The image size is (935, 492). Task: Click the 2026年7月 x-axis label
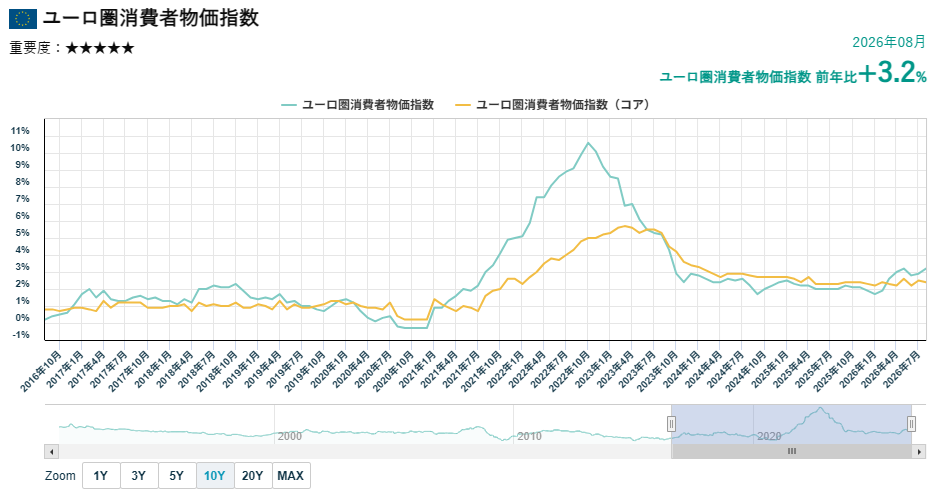903,370
